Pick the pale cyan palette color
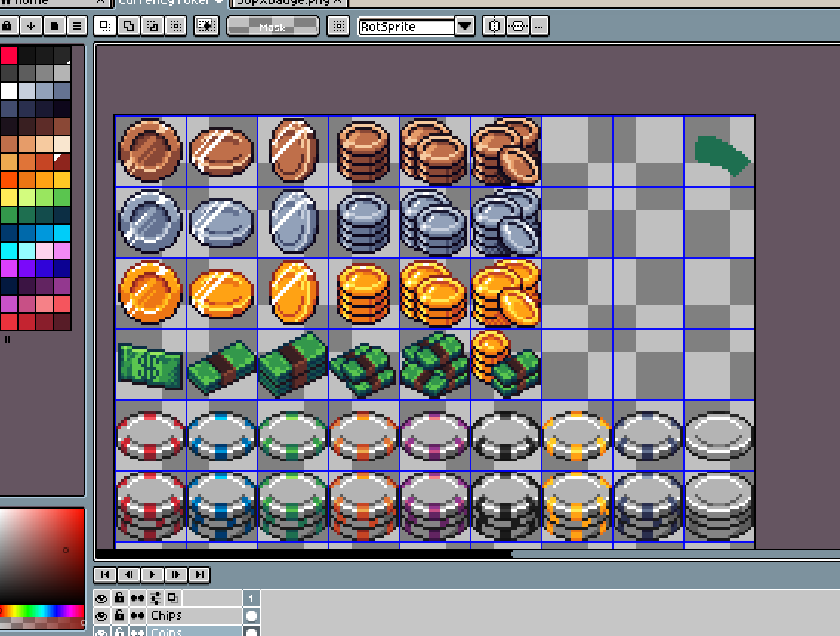This screenshot has height=636, width=840. pyautogui.click(x=27, y=251)
